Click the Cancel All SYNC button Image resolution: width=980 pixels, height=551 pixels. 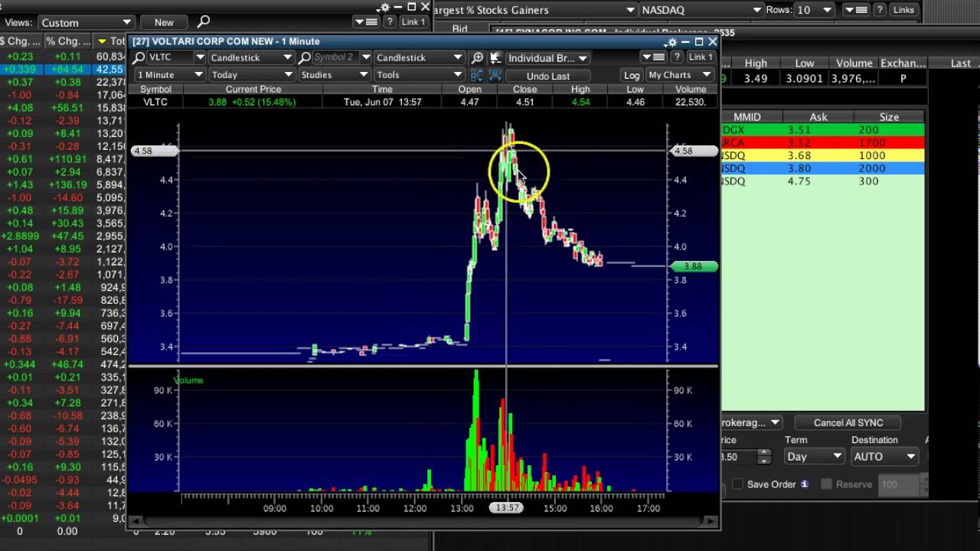pyautogui.click(x=848, y=422)
